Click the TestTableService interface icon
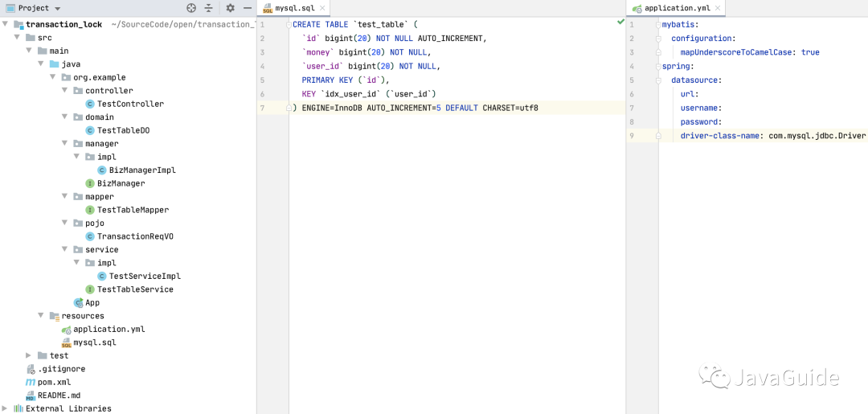 click(90, 289)
